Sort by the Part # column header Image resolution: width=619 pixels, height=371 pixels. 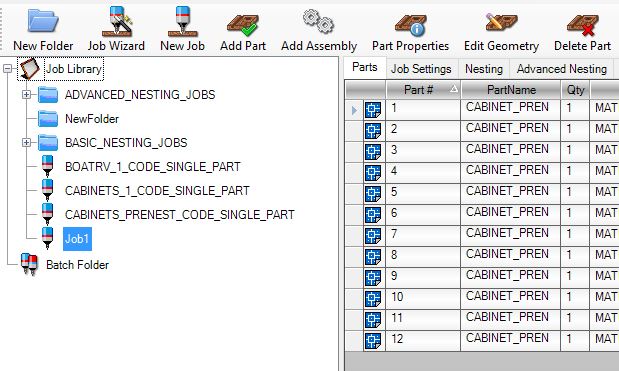(x=423, y=90)
